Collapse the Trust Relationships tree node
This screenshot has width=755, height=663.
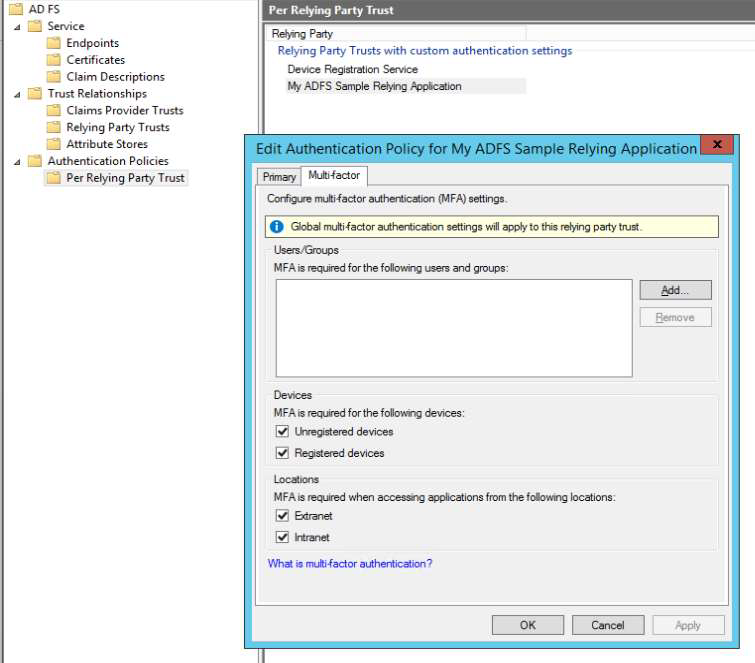coord(17,94)
